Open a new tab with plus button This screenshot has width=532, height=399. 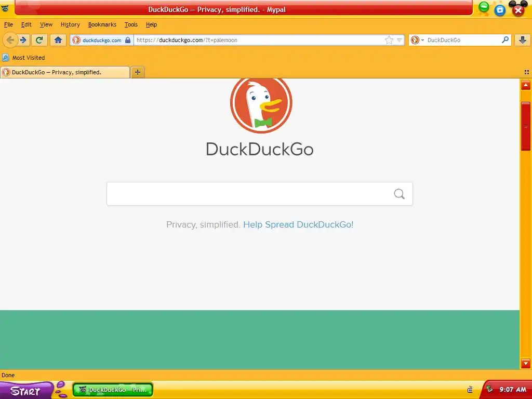click(x=137, y=72)
